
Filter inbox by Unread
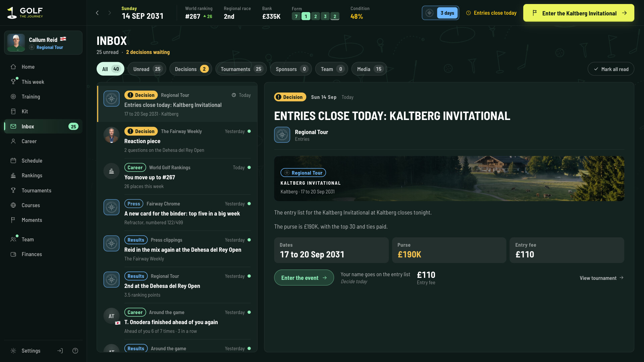[147, 69]
